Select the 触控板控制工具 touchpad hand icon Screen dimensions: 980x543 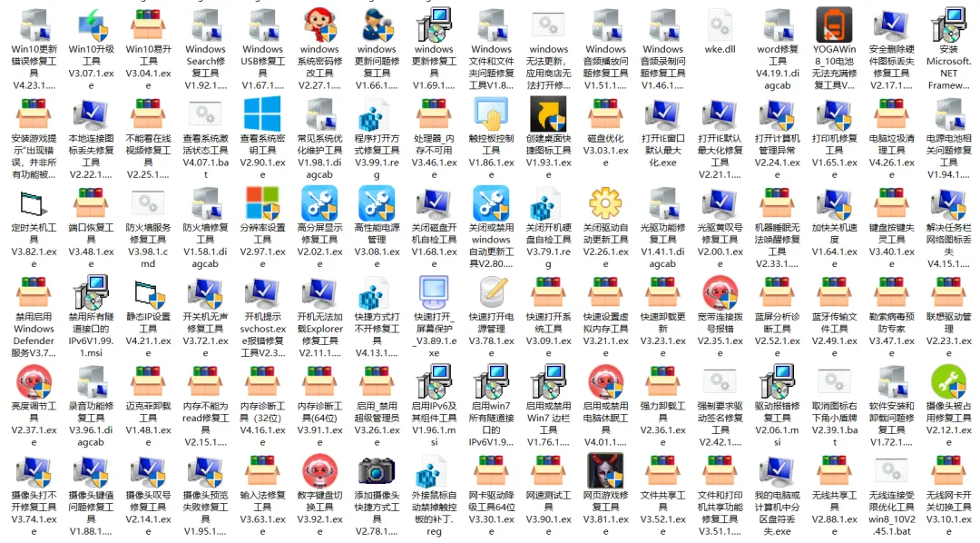491,114
